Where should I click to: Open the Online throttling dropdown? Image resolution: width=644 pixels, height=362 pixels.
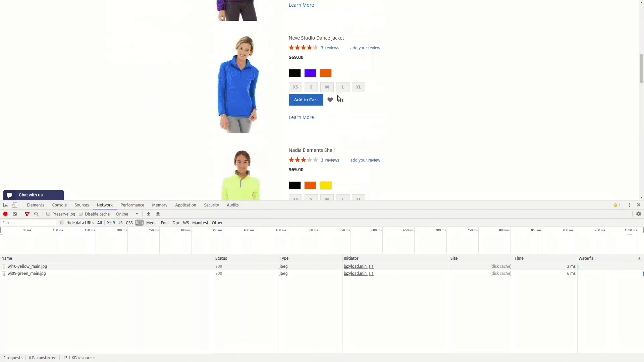point(127,214)
